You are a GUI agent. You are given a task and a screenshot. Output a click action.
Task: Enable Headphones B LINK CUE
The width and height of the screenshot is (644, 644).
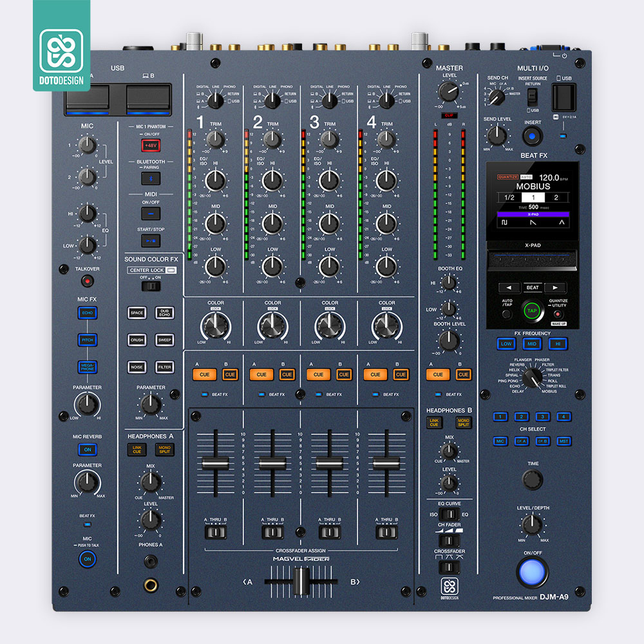click(x=434, y=422)
